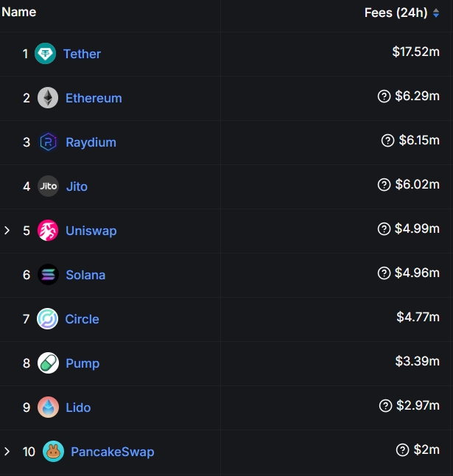
Task: Click the Name column header
Action: [19, 12]
